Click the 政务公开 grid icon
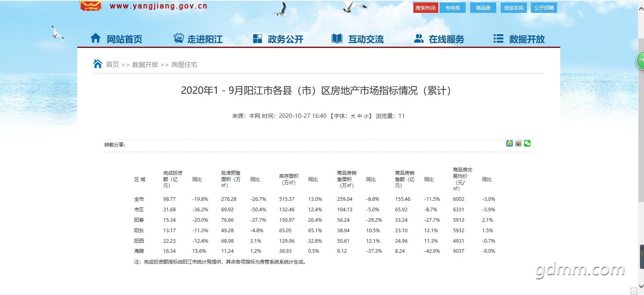The height and width of the screenshot is (295, 644). pyautogui.click(x=258, y=39)
